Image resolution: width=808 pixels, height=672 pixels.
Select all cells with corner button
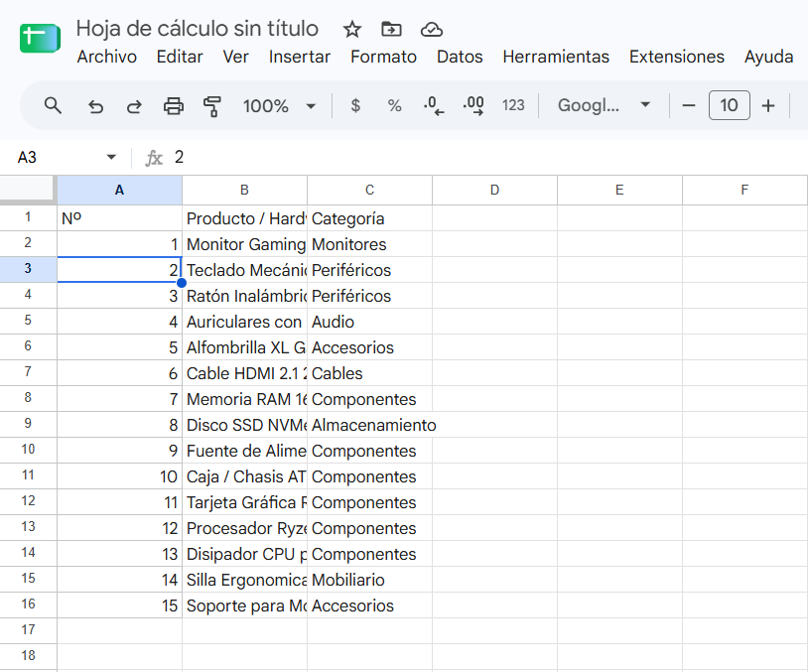[x=28, y=190]
